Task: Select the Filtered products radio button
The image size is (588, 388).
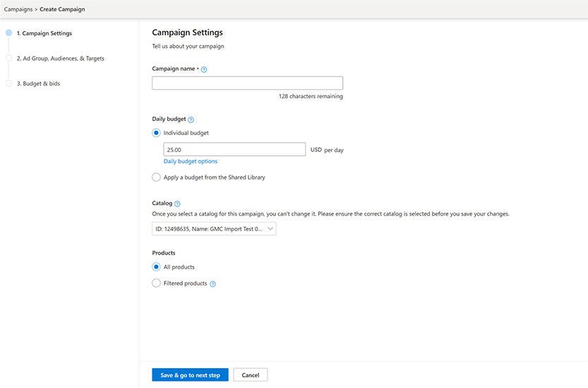Action: tap(157, 283)
